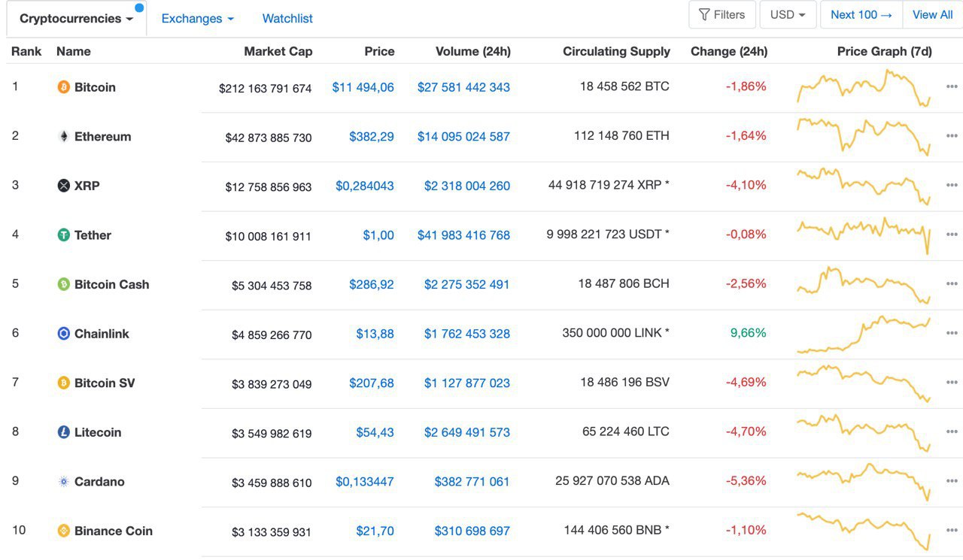The width and height of the screenshot is (963, 560).
Task: Click the Bitcoin SV logo icon
Action: [64, 383]
